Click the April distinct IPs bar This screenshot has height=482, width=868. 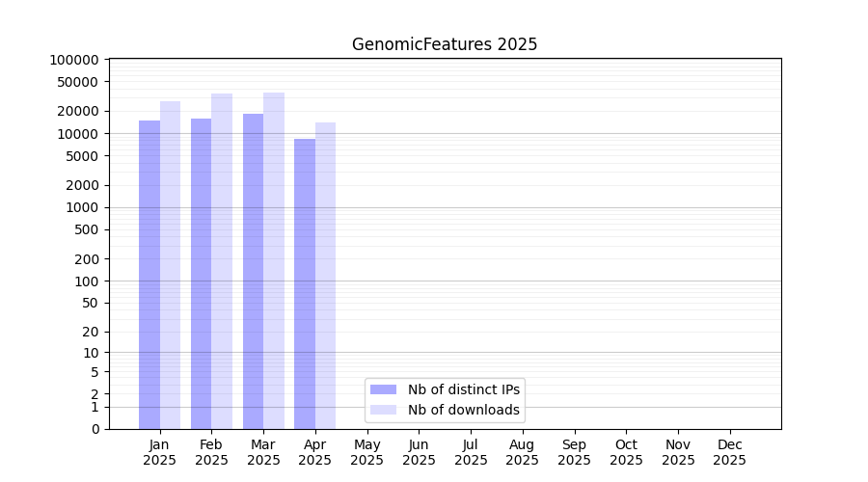[305, 283]
